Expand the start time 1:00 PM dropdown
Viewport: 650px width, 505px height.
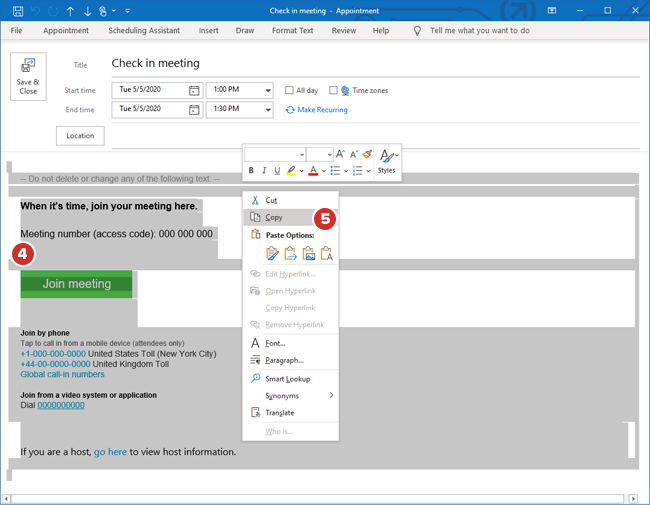point(267,90)
